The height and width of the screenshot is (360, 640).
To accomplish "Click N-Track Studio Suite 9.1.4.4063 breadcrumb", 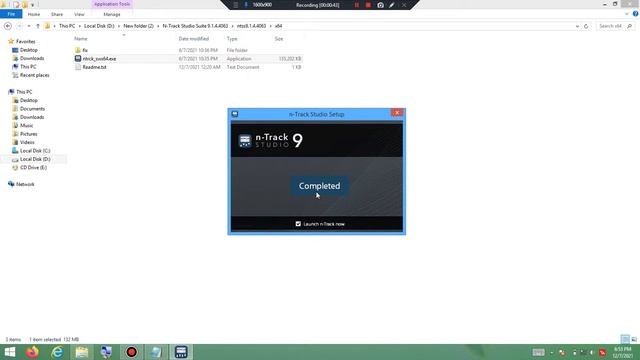I will point(195,26).
